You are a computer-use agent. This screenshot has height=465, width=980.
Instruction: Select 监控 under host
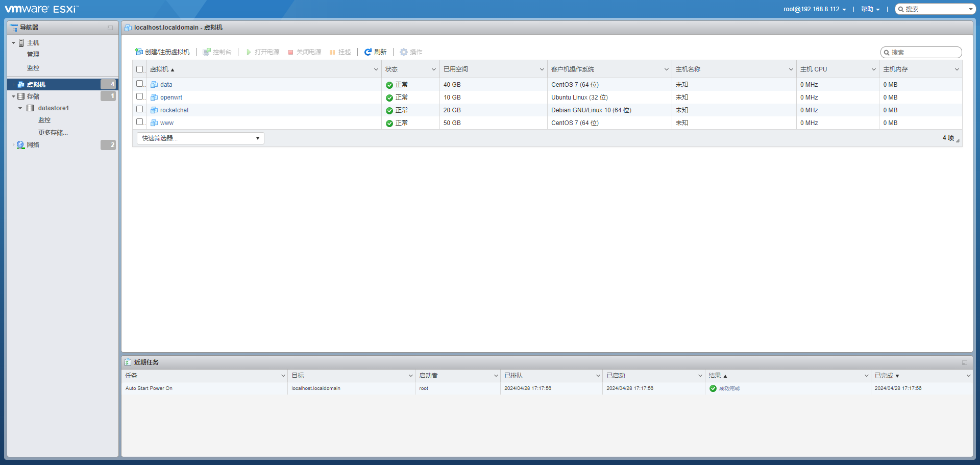click(x=33, y=68)
